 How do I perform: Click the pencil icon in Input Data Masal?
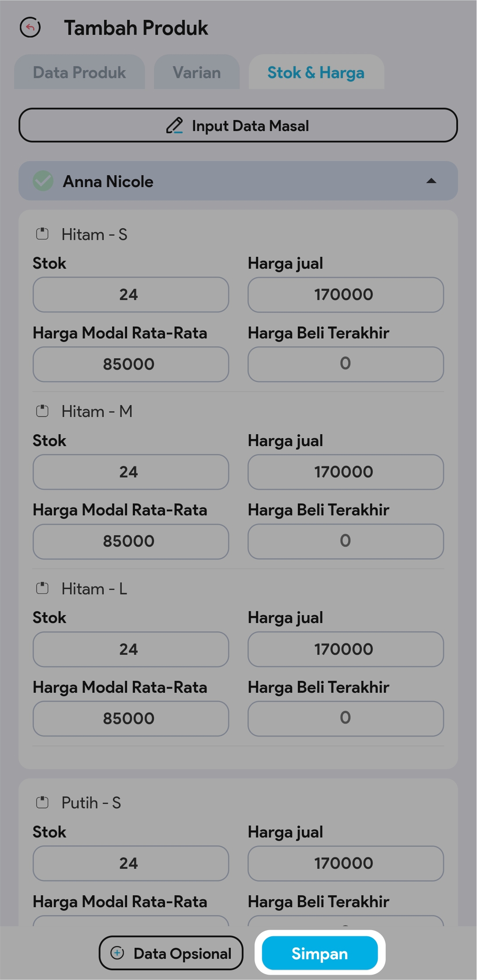[x=174, y=126]
